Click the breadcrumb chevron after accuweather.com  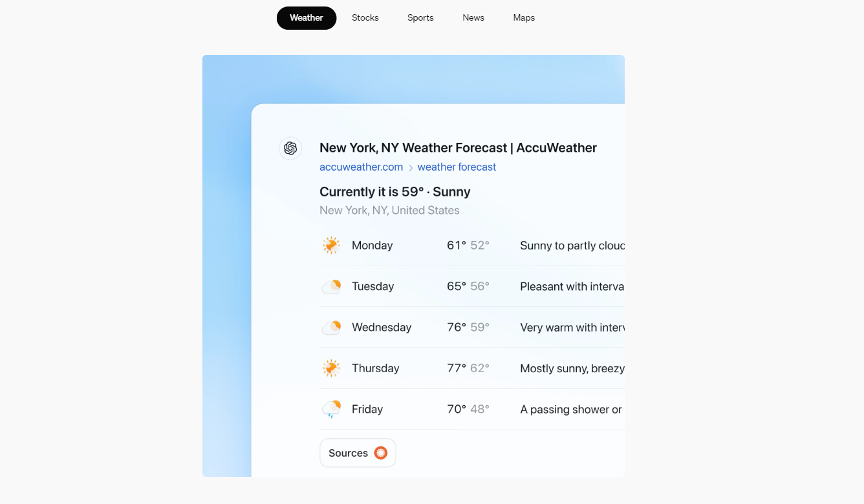coord(410,167)
